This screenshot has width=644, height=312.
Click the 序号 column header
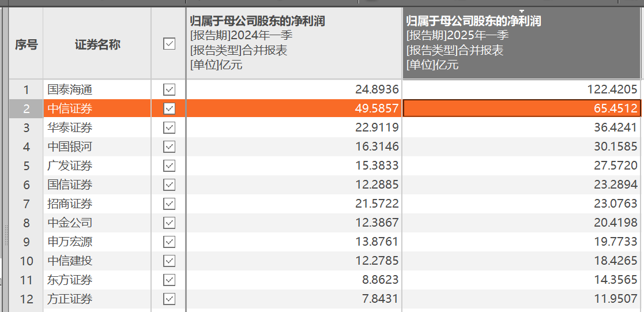(x=26, y=44)
